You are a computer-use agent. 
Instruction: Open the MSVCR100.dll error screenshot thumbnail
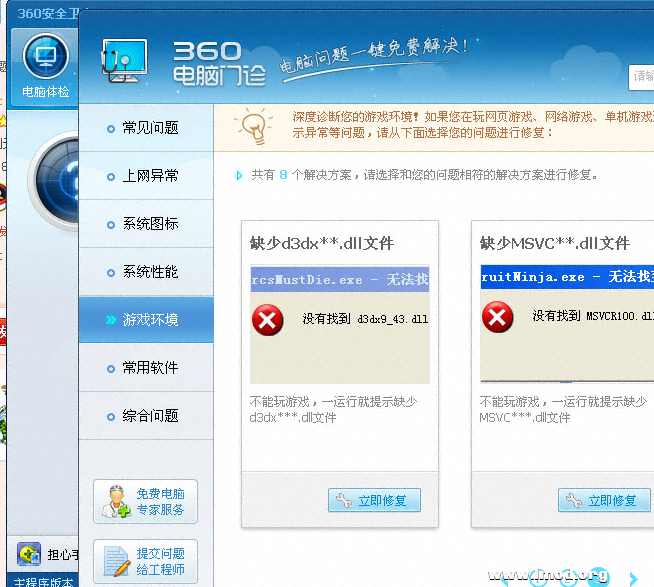[x=567, y=323]
